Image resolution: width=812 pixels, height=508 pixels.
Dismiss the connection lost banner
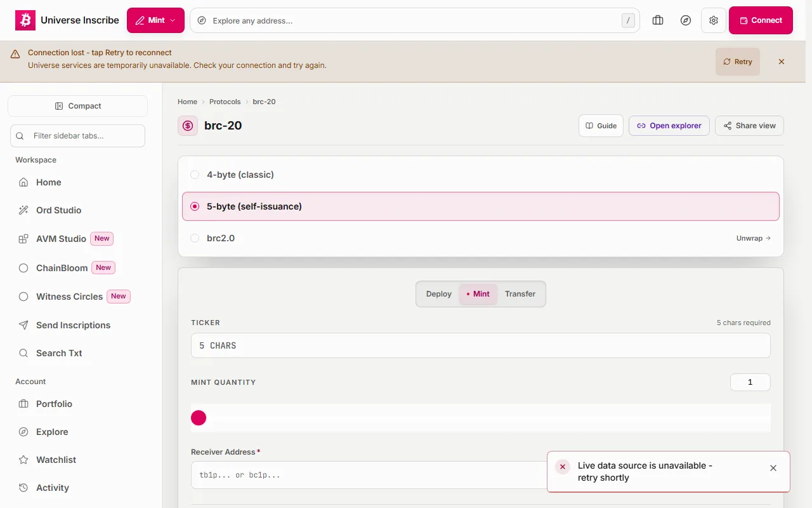(782, 62)
